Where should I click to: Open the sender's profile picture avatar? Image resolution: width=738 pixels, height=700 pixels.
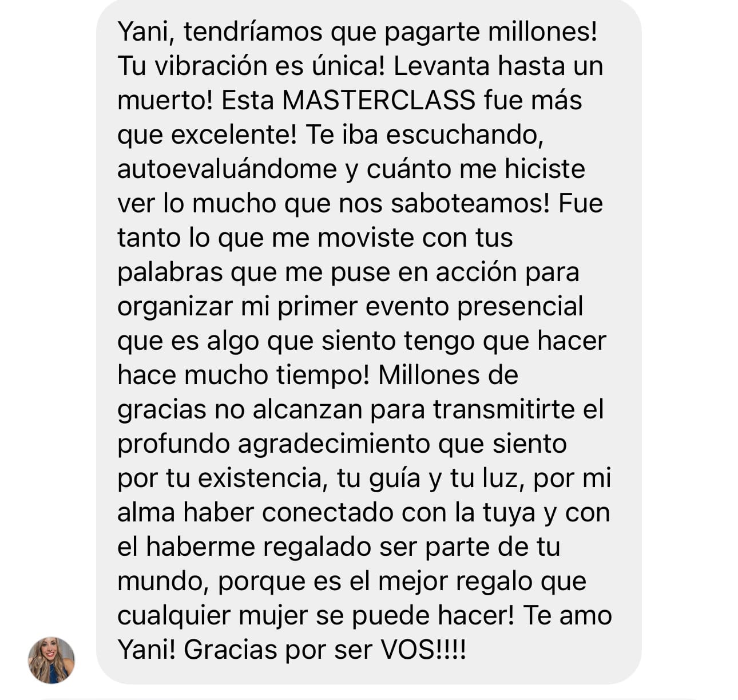51,661
